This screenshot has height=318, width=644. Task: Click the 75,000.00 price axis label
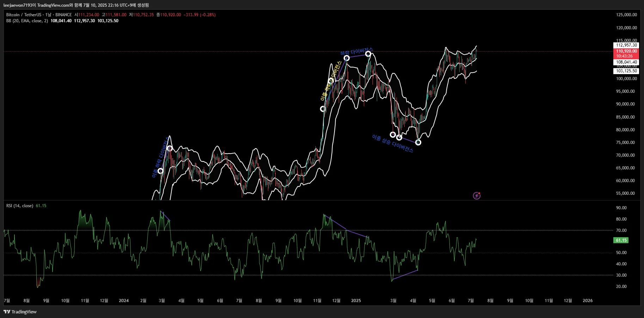tap(625, 143)
